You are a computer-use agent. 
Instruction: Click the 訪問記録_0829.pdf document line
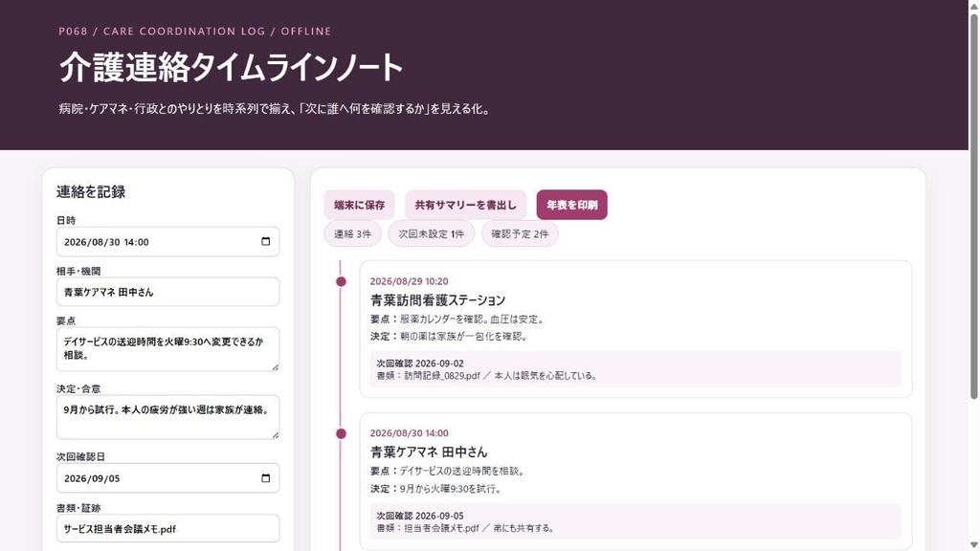(x=487, y=375)
